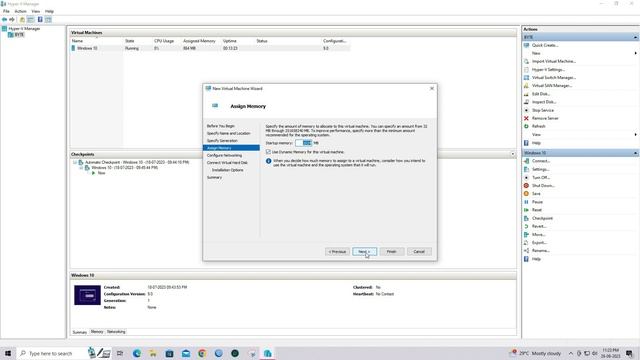Screen dimensions: 640x360
Task: Select Before You Begin wizard step
Action: click(221, 126)
